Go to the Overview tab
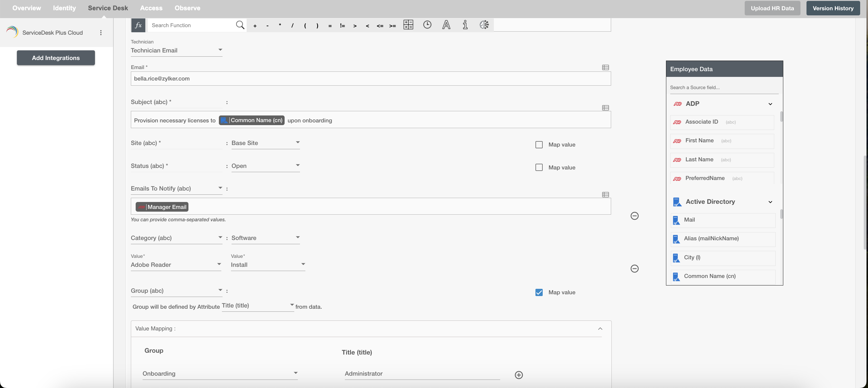Screen dimensions: 868x388 (27, 8)
